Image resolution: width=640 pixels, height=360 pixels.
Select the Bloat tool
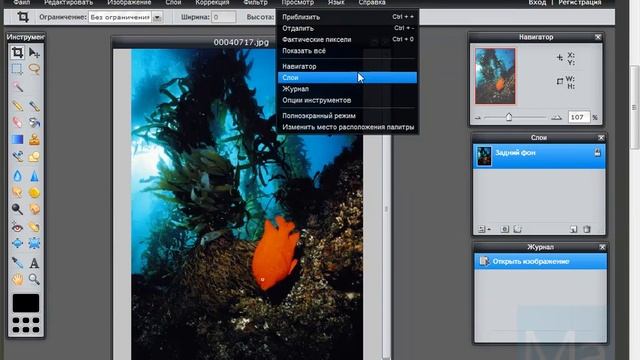17,244
